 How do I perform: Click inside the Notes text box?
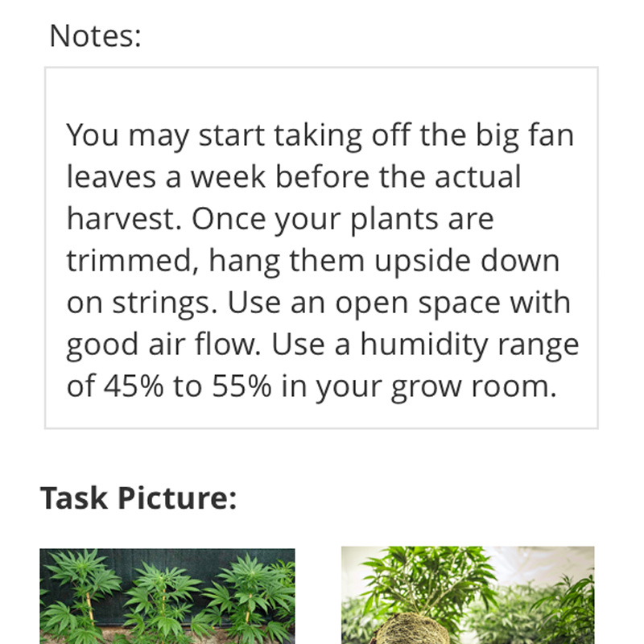point(321,248)
